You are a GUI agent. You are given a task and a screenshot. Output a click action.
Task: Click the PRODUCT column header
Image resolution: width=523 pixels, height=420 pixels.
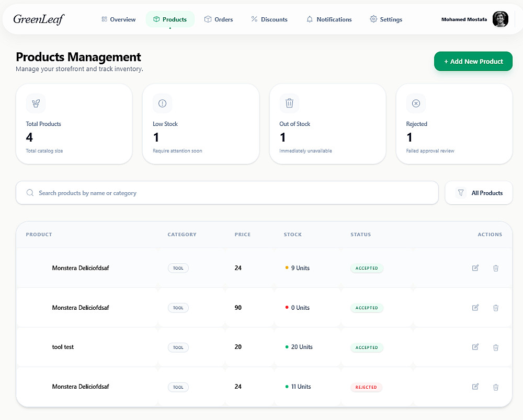tap(39, 235)
